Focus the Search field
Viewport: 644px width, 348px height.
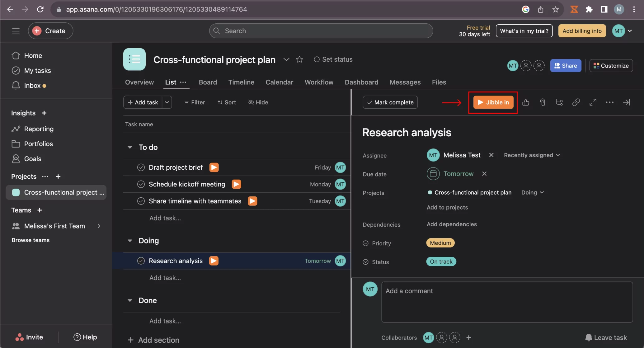coord(321,31)
